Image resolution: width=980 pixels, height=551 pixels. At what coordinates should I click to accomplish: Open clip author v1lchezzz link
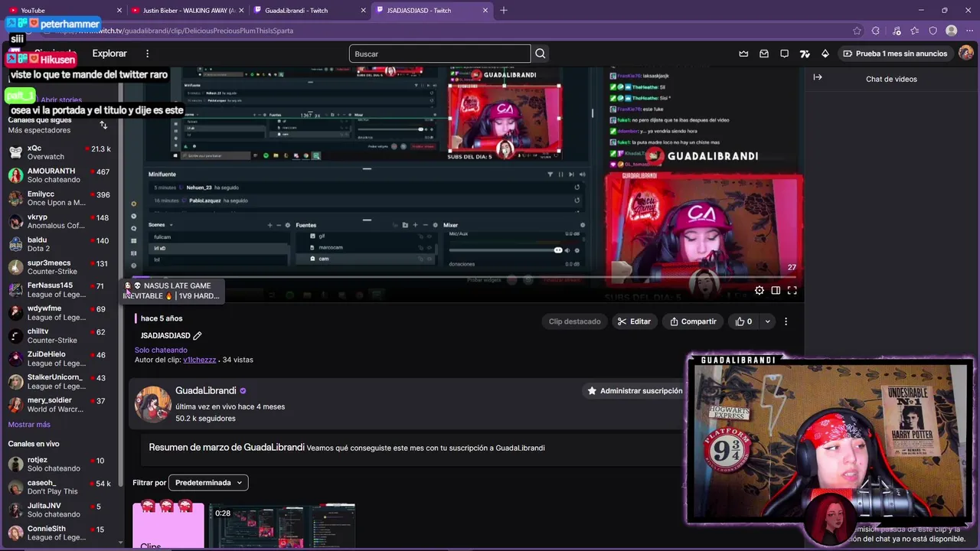click(199, 360)
